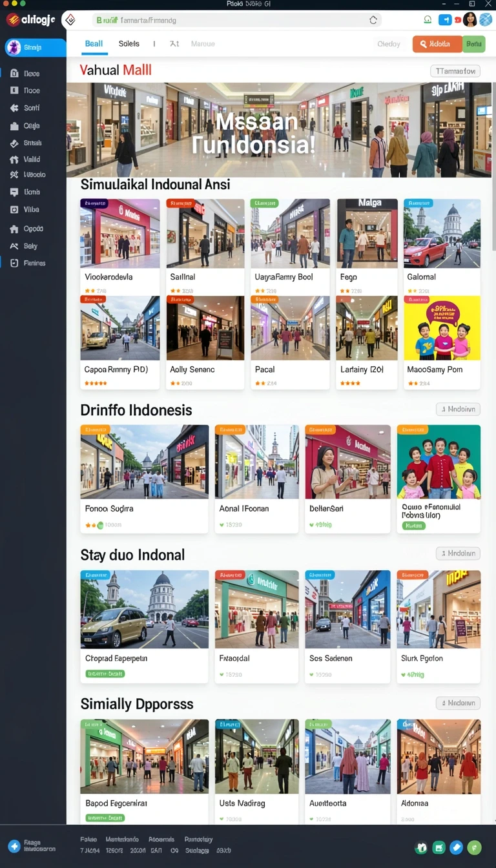Click the reload icon in address bar
The image size is (496, 868).
[373, 20]
